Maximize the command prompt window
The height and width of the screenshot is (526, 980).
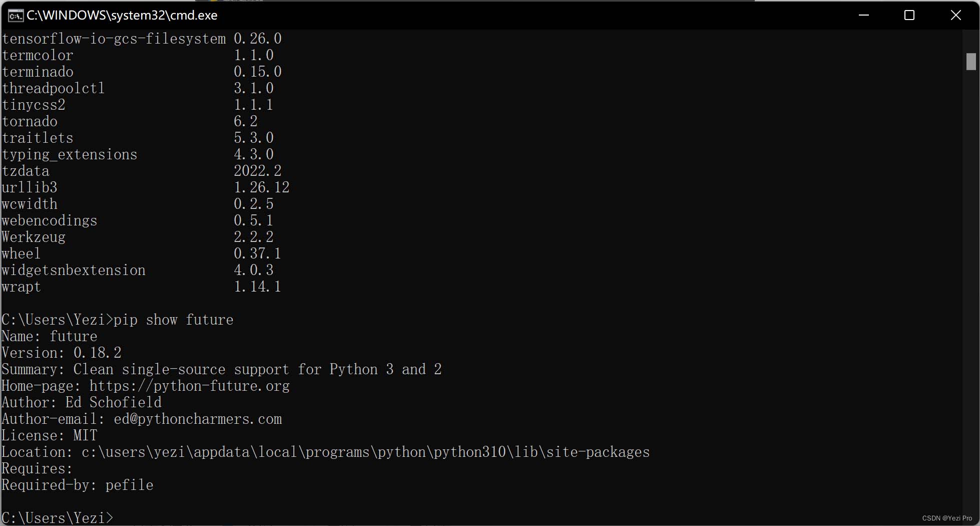pos(909,15)
